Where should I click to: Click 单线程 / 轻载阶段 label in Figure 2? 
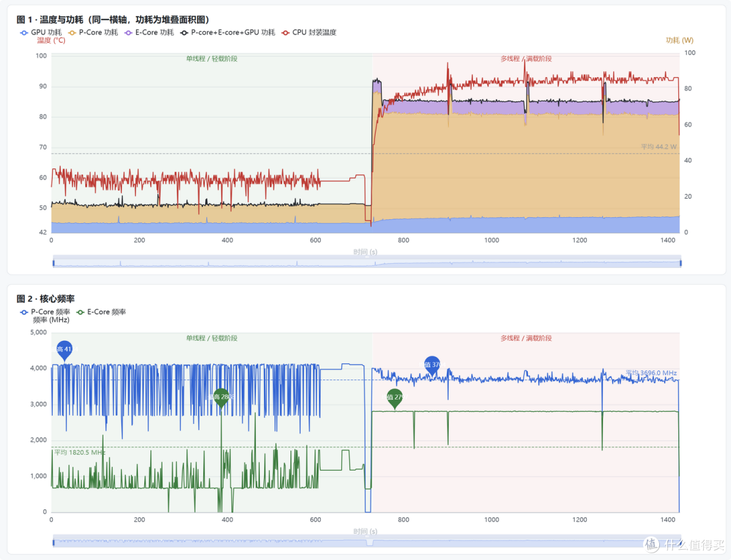coord(212,338)
